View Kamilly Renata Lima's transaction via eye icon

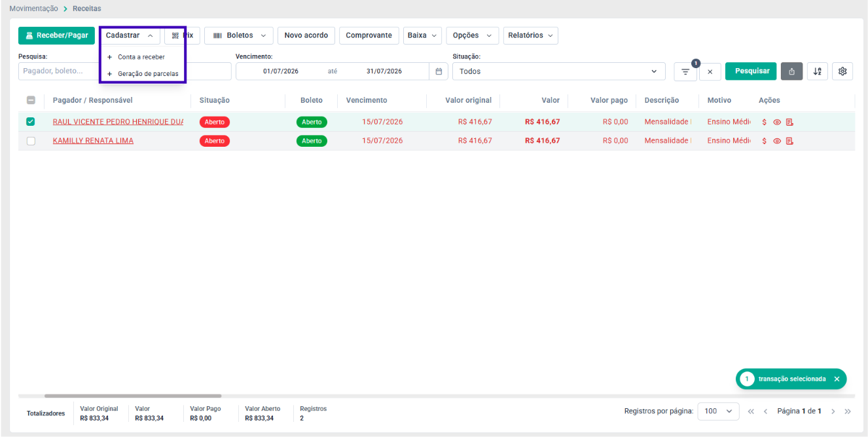[x=777, y=141]
